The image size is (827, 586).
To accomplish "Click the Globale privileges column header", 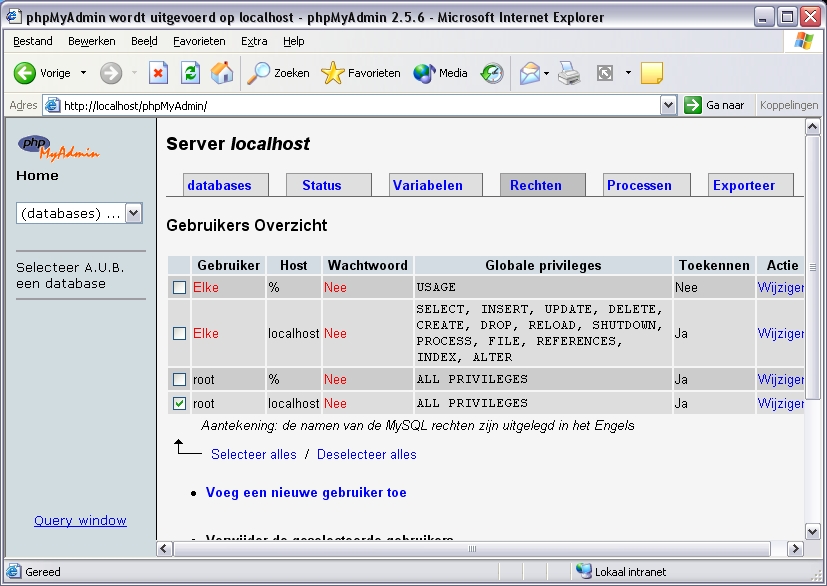I will coord(543,265).
